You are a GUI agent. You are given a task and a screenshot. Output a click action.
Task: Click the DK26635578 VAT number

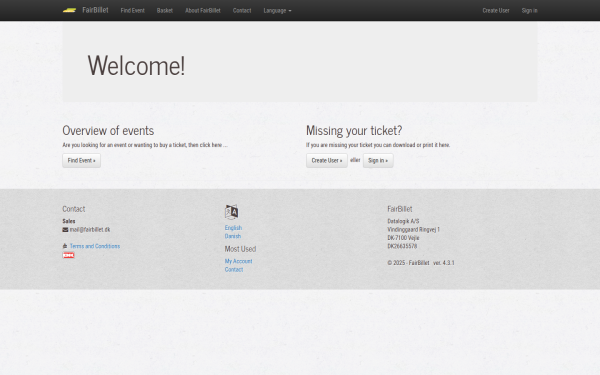402,246
